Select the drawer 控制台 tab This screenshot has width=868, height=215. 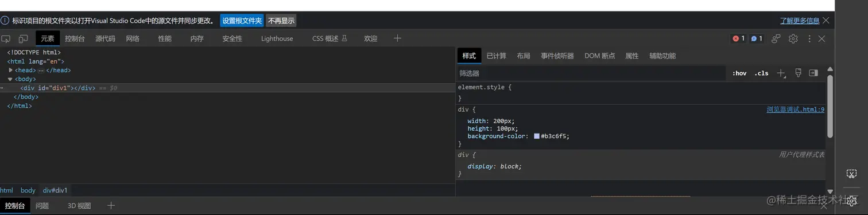coord(15,205)
